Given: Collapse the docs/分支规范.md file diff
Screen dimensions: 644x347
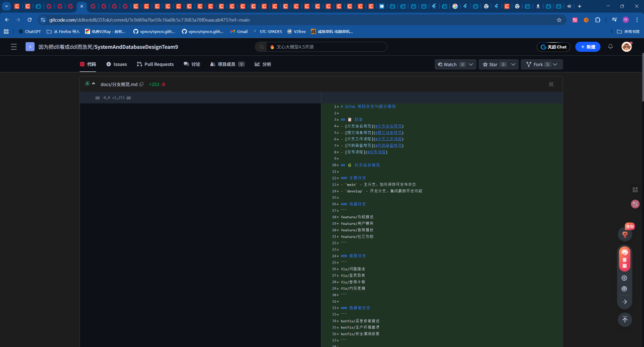Looking at the screenshot, I should (x=94, y=84).
